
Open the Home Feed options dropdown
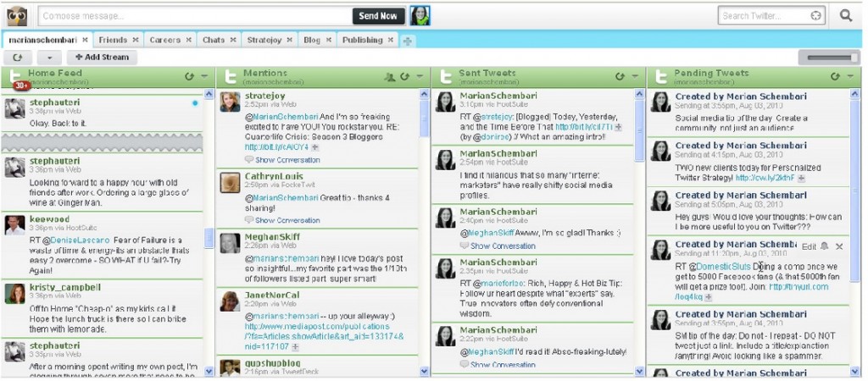(204, 77)
